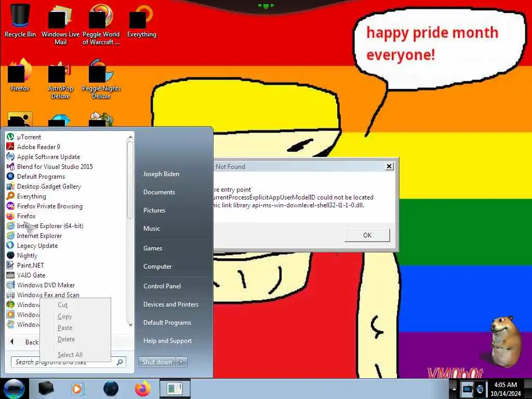Open the shut down options arrow
532x399 pixels.
181,362
